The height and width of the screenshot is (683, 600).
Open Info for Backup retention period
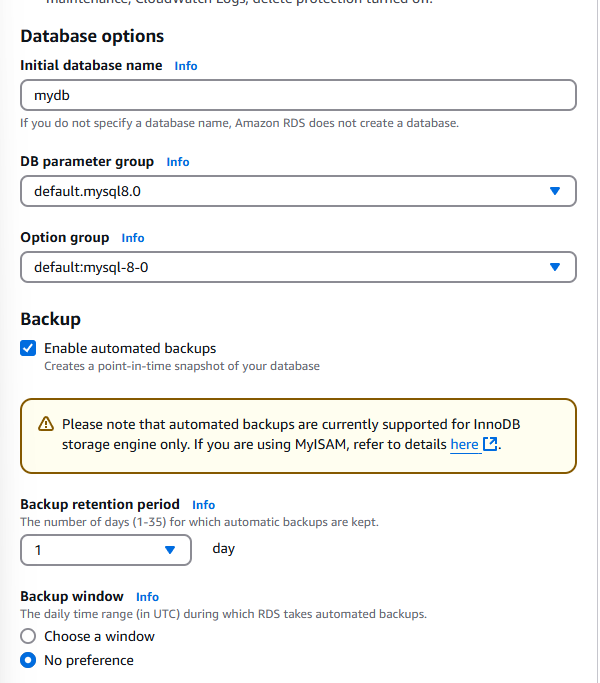(x=203, y=505)
